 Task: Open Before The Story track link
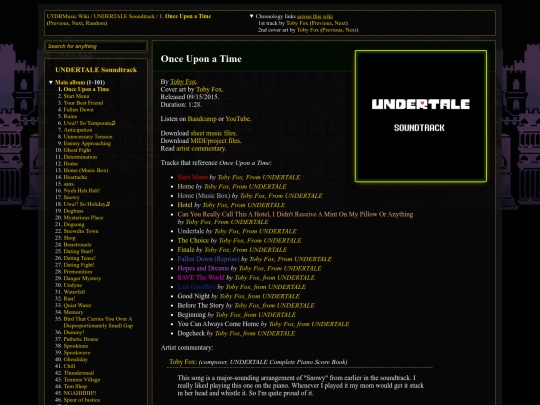click(200, 305)
